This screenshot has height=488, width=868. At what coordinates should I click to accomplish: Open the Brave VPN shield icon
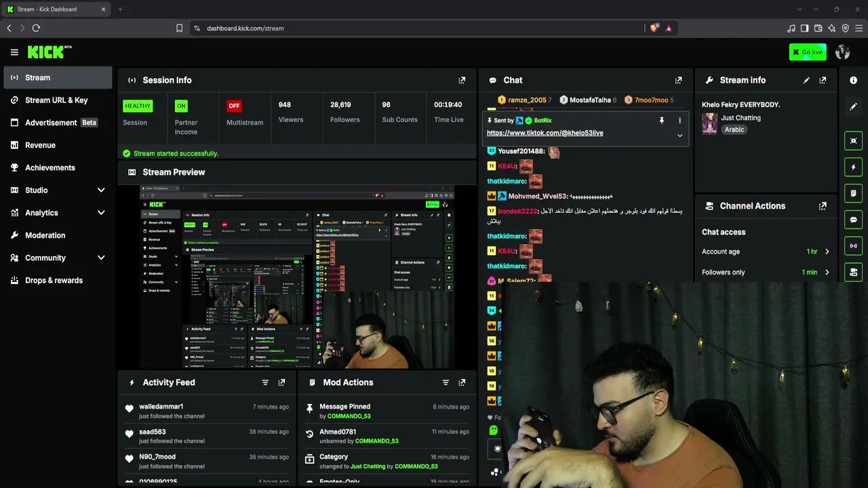click(x=846, y=28)
